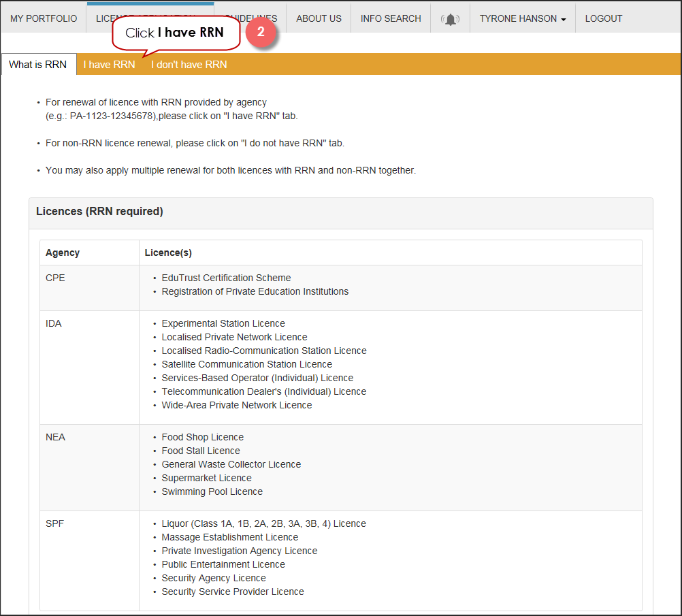Viewport: 682px width, 616px height.
Task: Click the LOGOUT link
Action: coord(603,18)
